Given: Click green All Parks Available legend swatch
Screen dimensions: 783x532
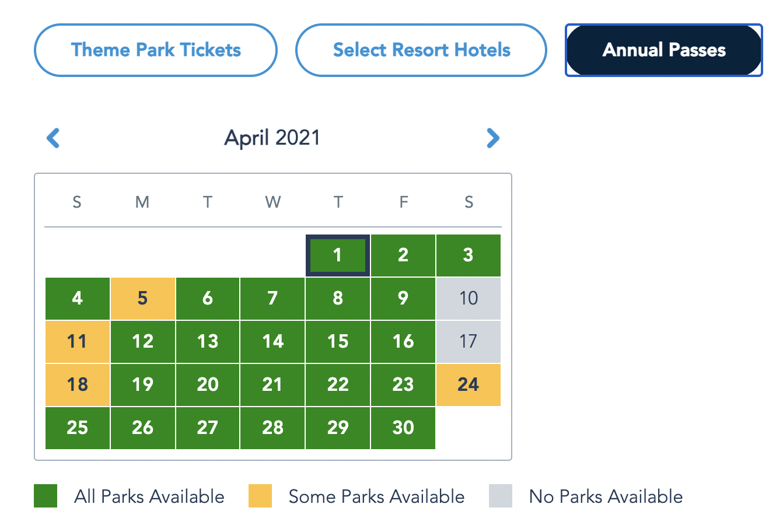Looking at the screenshot, I should [x=46, y=496].
